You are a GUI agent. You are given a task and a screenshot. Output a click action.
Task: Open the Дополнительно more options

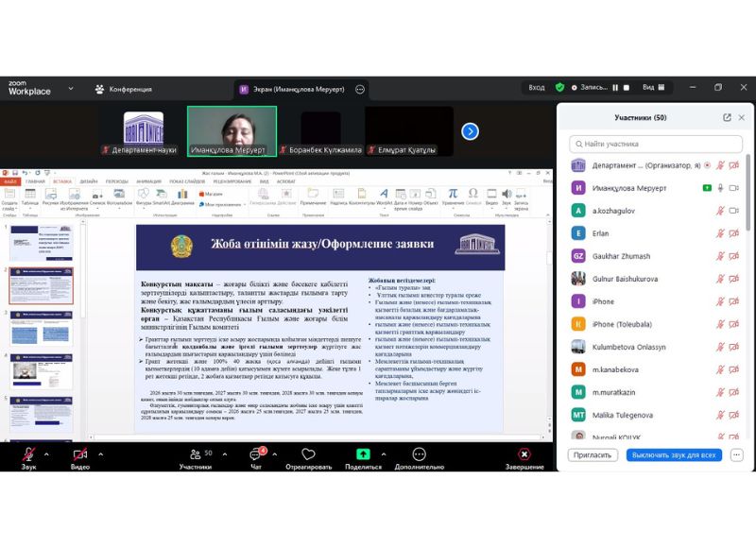pyautogui.click(x=419, y=455)
